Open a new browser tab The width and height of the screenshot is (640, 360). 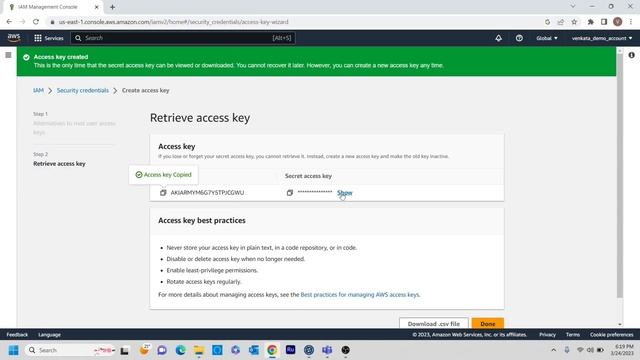point(112,7)
